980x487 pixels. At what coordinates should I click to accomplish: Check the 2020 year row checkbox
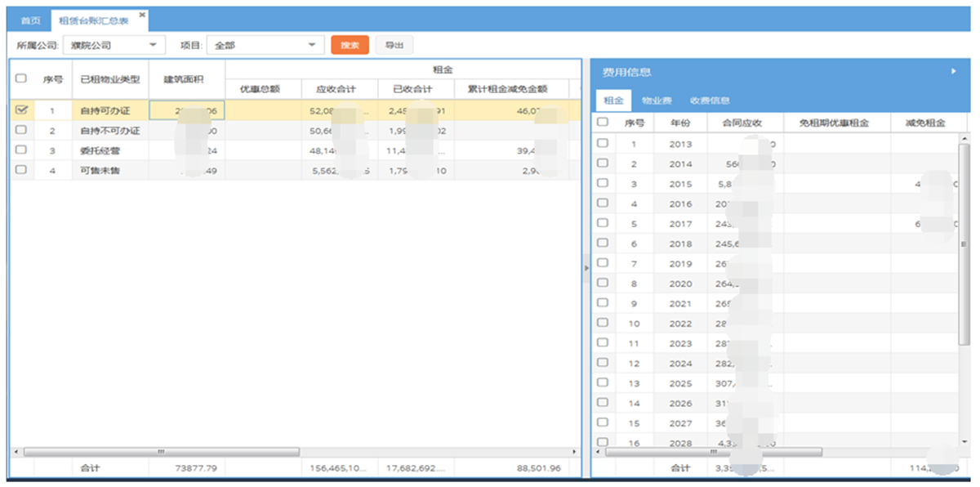click(603, 283)
